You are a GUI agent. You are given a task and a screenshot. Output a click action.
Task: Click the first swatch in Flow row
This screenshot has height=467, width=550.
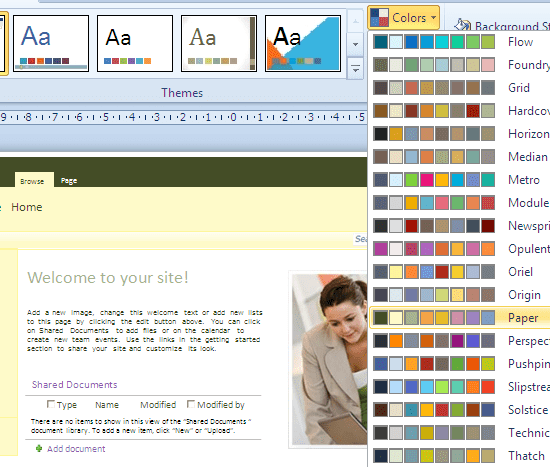[381, 42]
